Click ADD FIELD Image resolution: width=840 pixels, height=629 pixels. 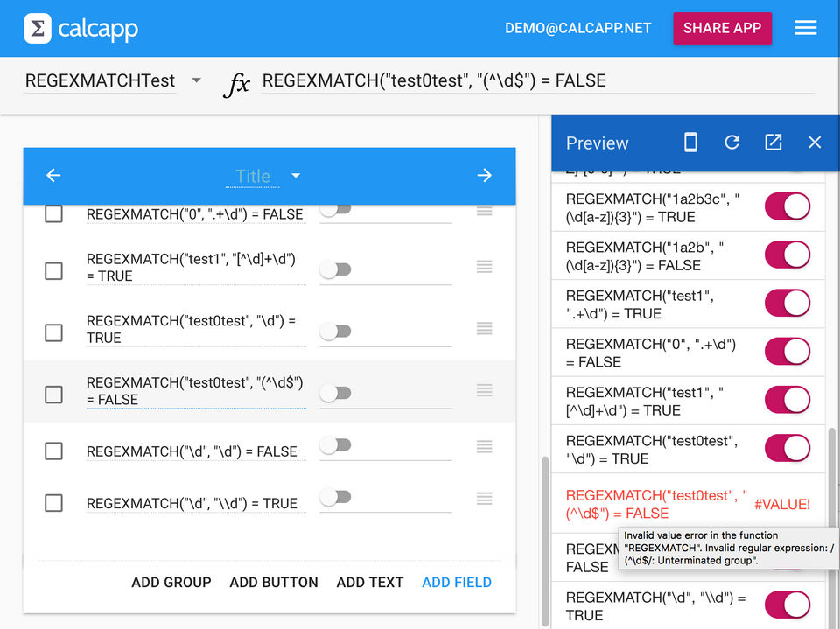456,582
